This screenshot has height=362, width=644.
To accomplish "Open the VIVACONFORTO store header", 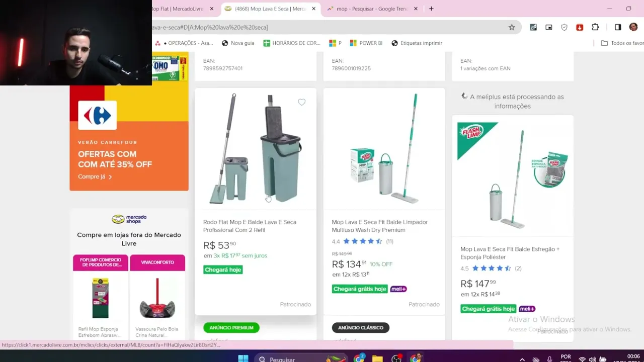I will (157, 262).
